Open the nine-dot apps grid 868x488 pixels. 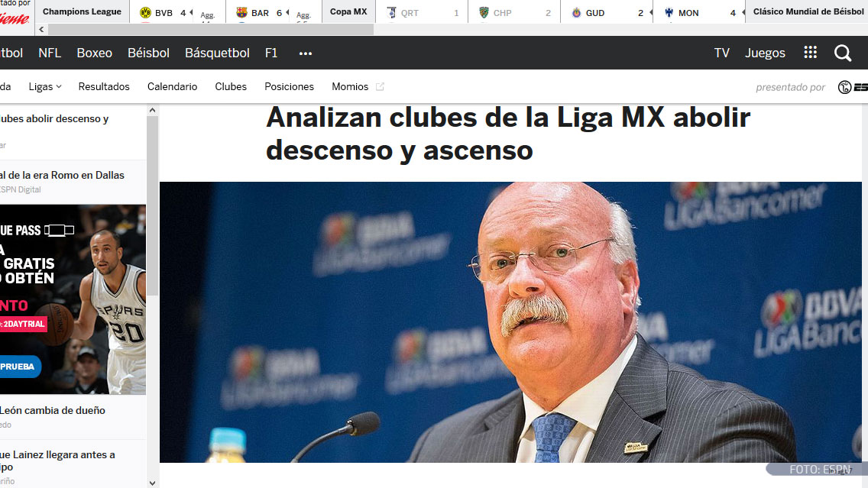click(x=811, y=53)
